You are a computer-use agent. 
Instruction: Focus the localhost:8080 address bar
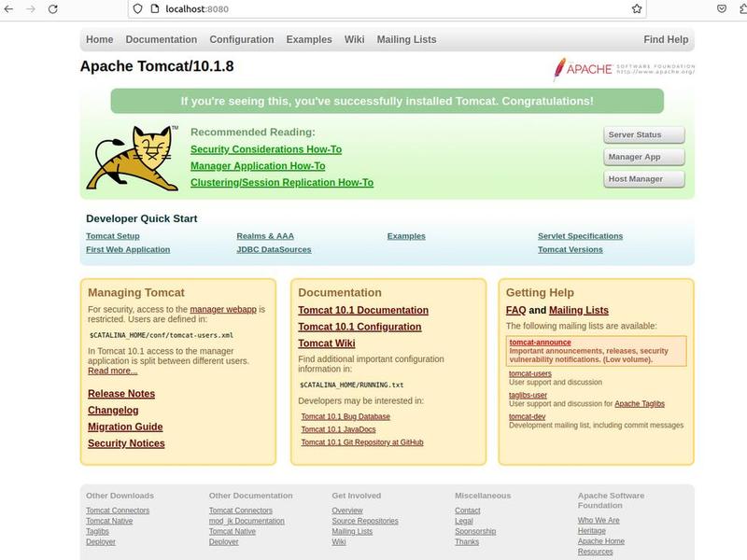(x=386, y=9)
